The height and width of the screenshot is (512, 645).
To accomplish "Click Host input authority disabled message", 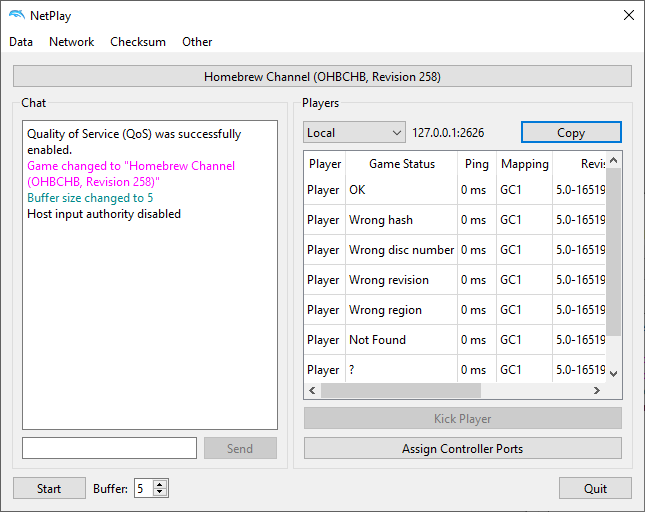I will coord(104,214).
